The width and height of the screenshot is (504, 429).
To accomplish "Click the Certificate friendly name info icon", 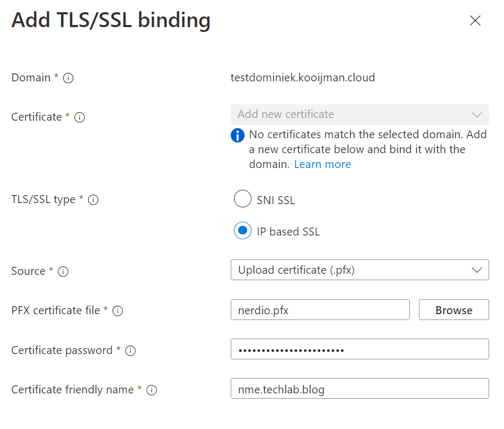I will pos(152,390).
